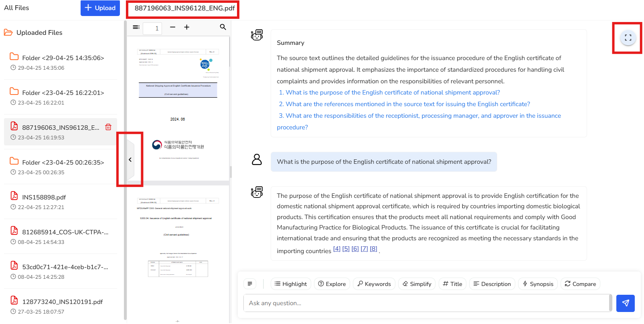Zoom in PDF with plus icon
The width and height of the screenshot is (644, 324).
pyautogui.click(x=187, y=27)
